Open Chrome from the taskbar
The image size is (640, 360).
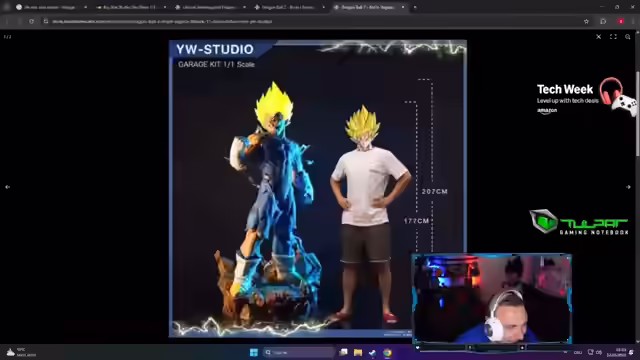point(387,352)
